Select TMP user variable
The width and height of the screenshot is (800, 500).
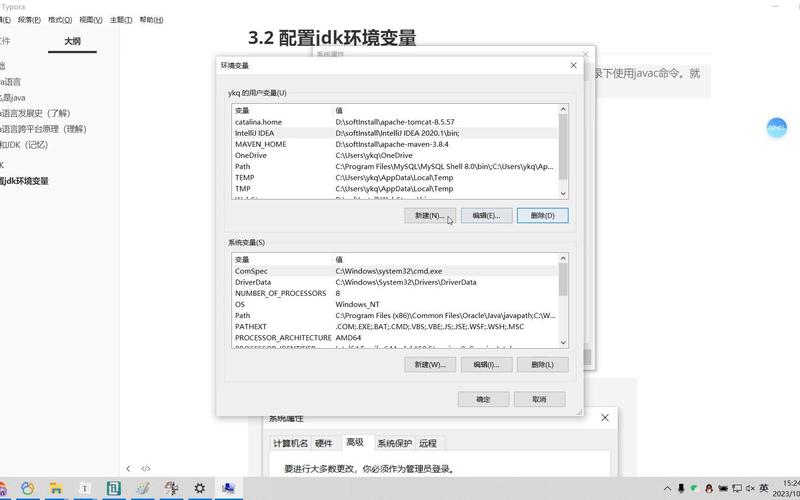(395, 189)
